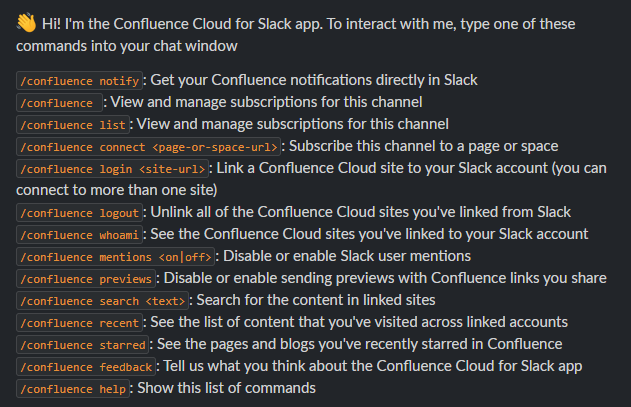
Task: Click "Get your Confluence notifications directly in Slack" text
Action: (x=314, y=80)
